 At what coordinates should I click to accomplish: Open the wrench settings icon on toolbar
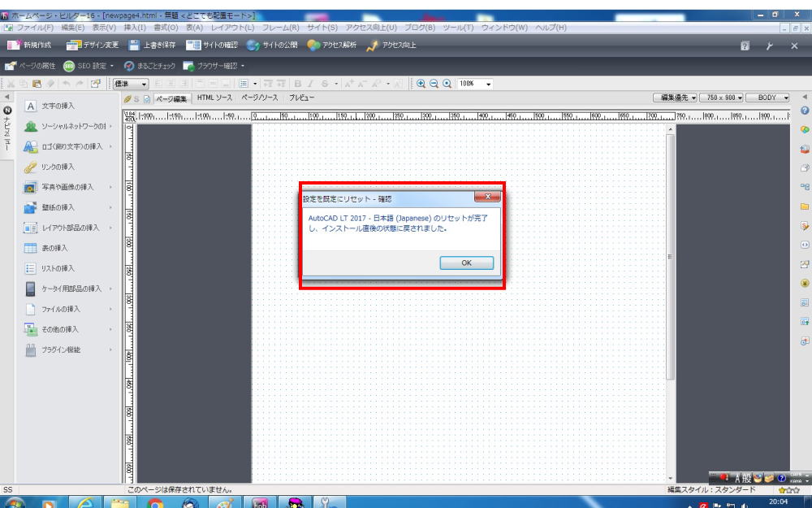pos(770,46)
